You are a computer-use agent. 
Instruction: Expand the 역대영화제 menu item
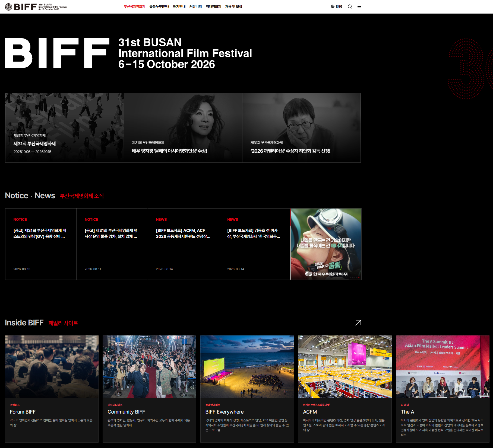(x=213, y=7)
